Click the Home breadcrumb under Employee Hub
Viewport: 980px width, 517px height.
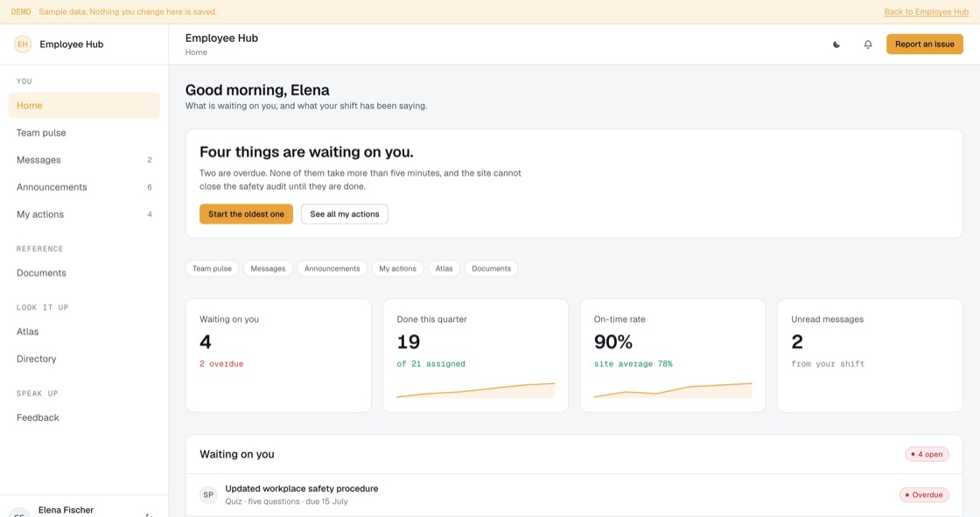coord(196,52)
